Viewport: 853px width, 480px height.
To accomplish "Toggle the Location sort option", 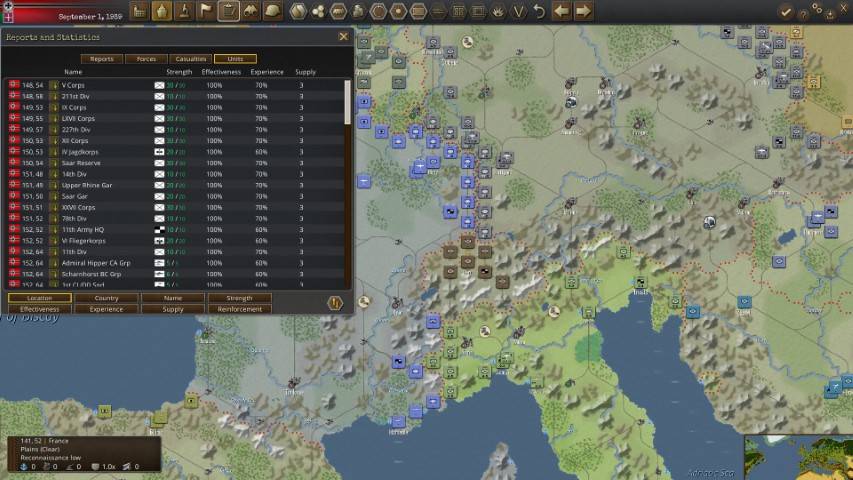I will [40, 298].
